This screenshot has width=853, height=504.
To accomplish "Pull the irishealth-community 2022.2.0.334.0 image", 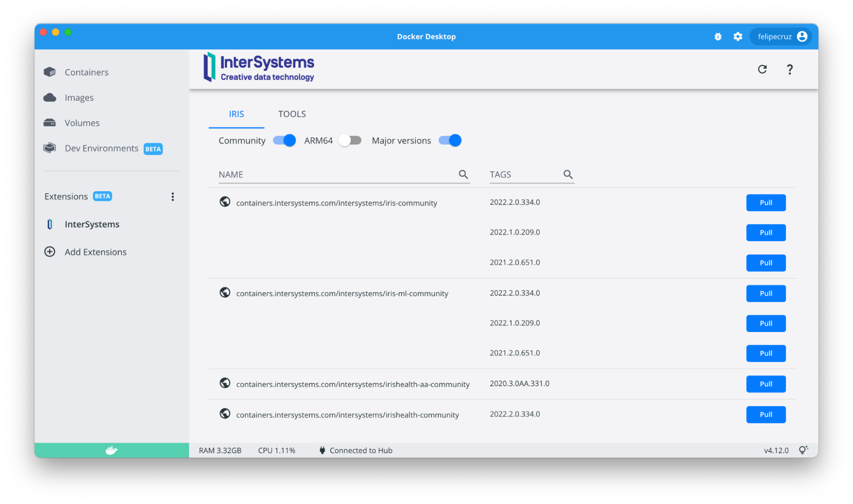I will click(766, 414).
